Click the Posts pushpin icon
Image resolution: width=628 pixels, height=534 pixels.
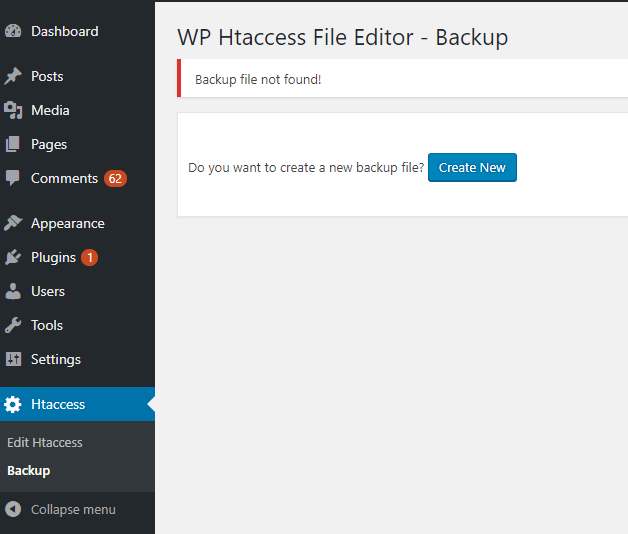[x=13, y=76]
